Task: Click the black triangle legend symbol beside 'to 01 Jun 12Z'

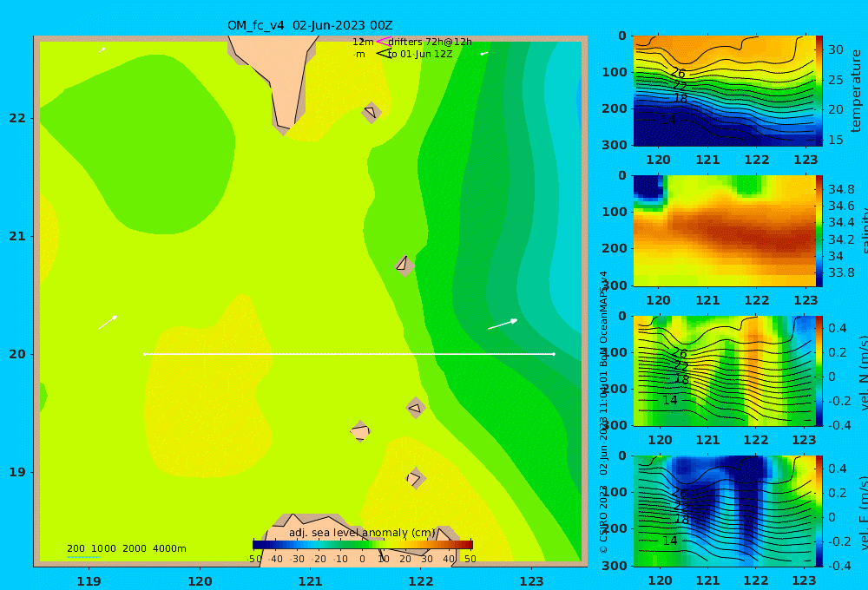Action: 384,54
